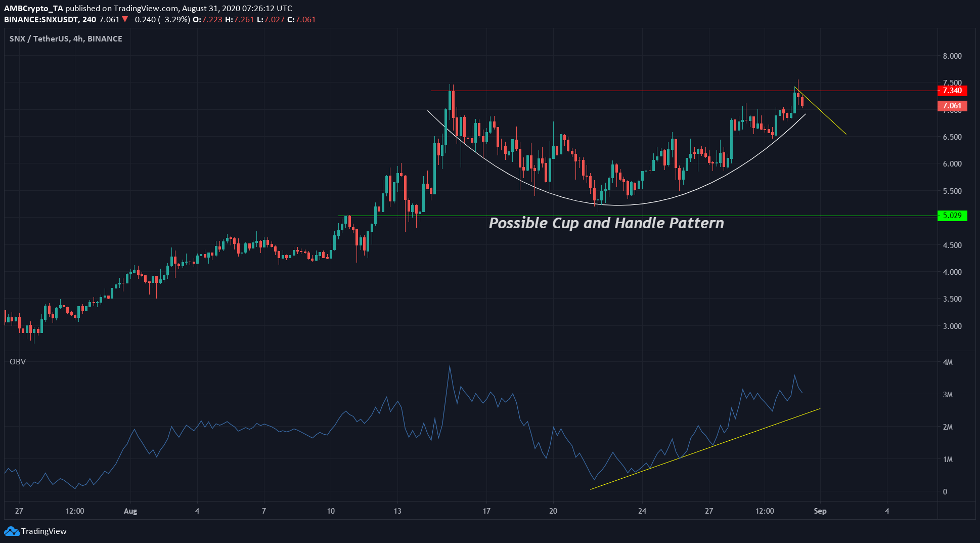Select the 'Aug' date on time axis

click(x=130, y=511)
